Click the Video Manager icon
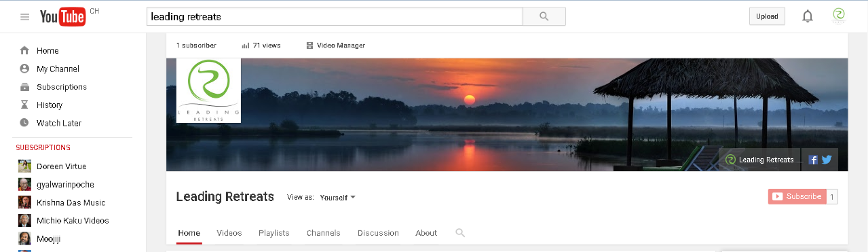This screenshot has height=252, width=868. click(x=309, y=46)
